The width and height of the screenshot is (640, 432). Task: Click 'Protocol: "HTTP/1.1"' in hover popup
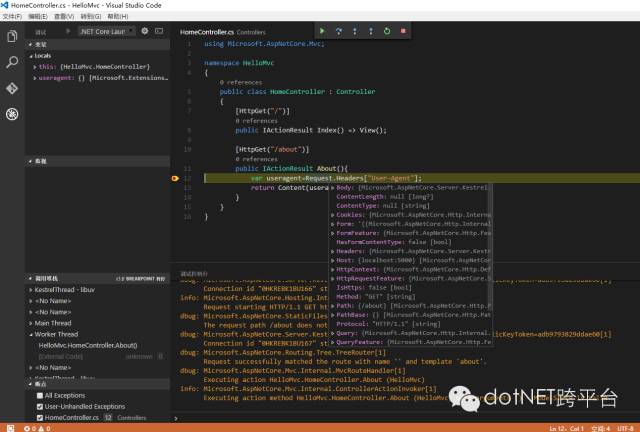[x=388, y=324]
